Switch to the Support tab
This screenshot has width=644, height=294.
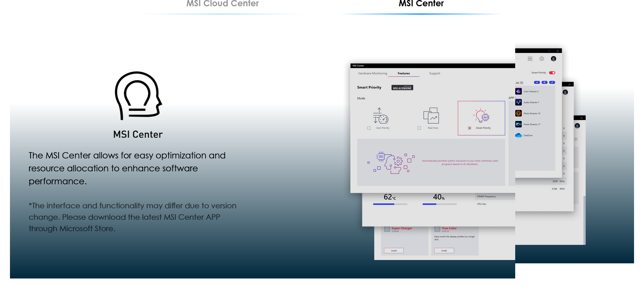434,73
